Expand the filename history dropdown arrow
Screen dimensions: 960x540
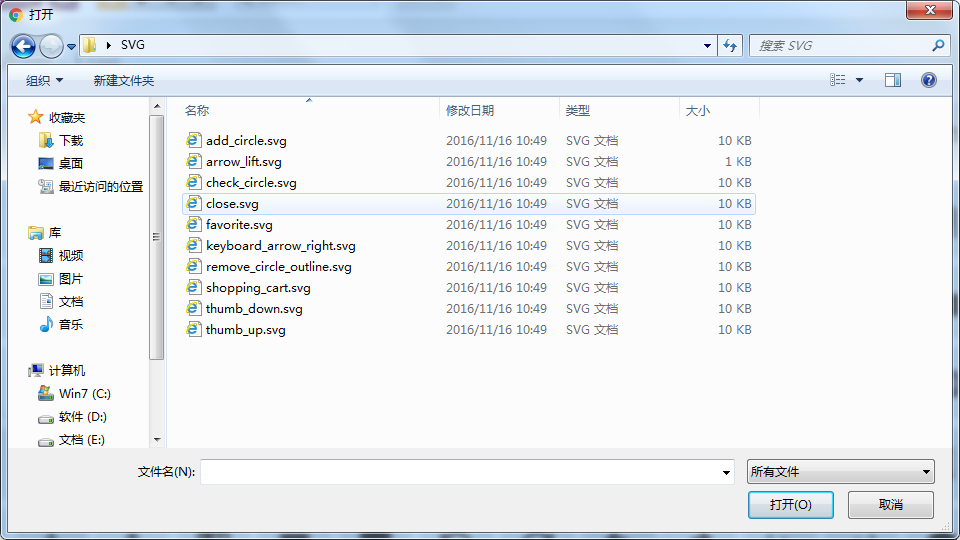pos(727,472)
